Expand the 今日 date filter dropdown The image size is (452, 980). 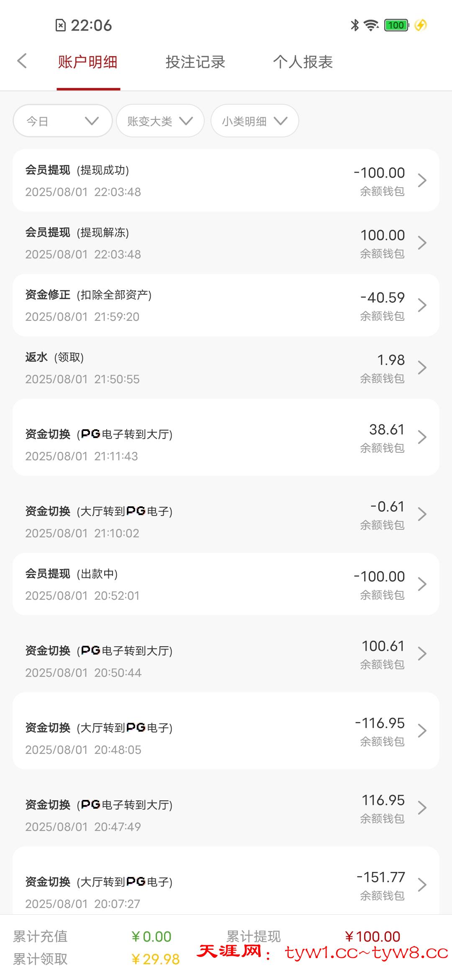pyautogui.click(x=63, y=121)
